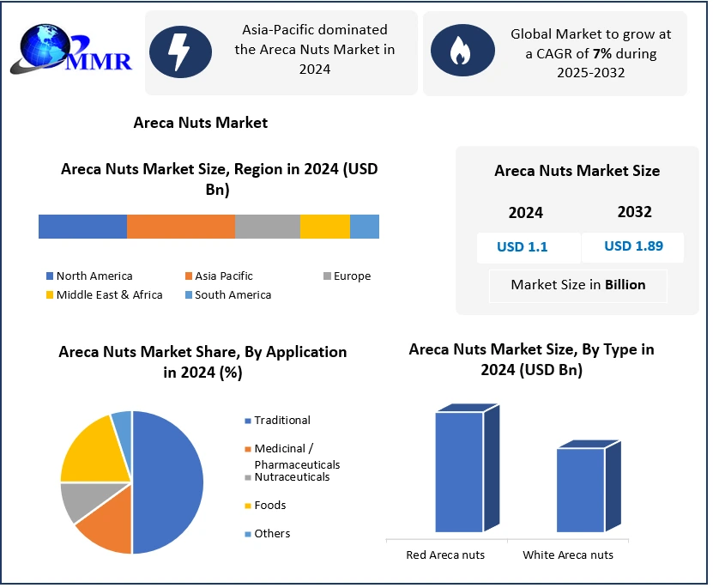Click the Asia Pacific legend marker
This screenshot has height=588, width=713.
(x=188, y=276)
